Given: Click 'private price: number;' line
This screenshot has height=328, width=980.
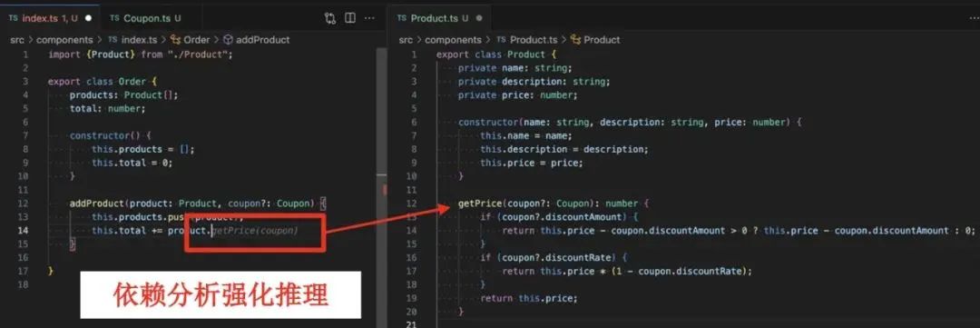Looking at the screenshot, I should pyautogui.click(x=518, y=95).
